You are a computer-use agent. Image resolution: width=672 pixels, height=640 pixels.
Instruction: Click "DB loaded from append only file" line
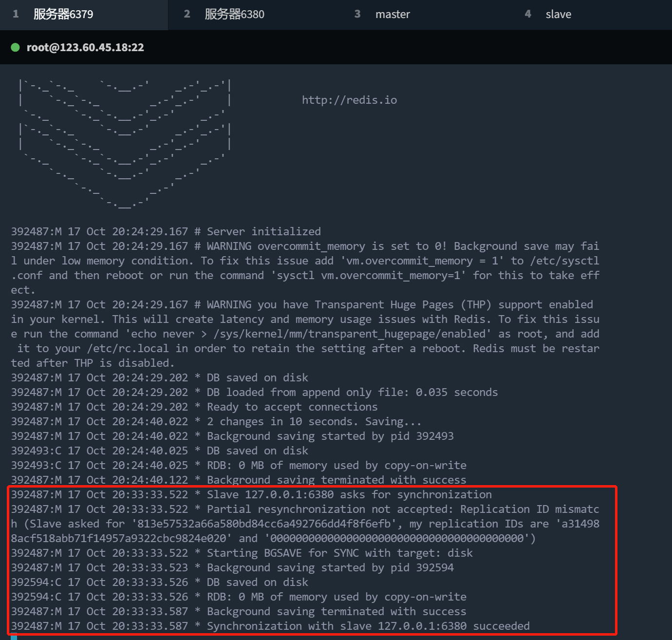pos(352,392)
